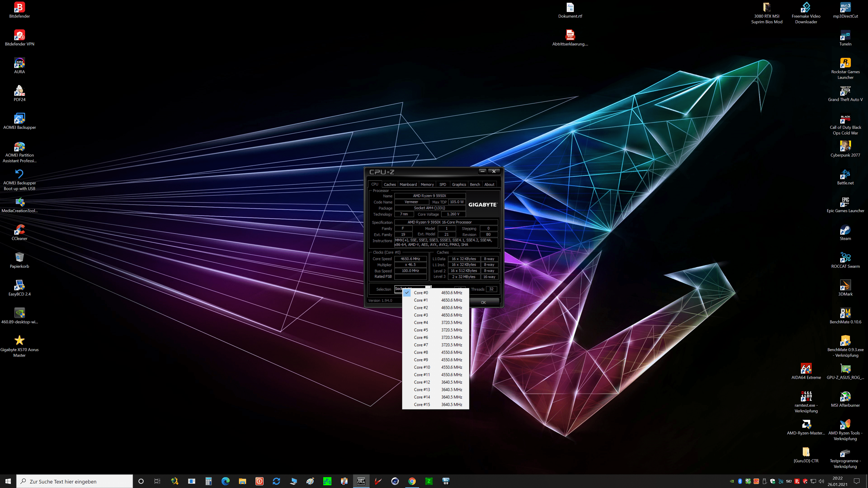Click the Core Voltage 1.260 V value

(x=453, y=214)
